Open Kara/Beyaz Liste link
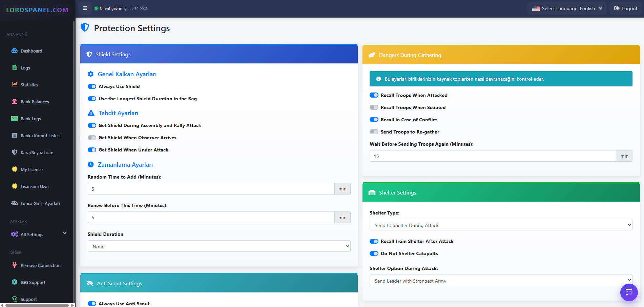Screen dimensions: 644x307 coord(37,152)
